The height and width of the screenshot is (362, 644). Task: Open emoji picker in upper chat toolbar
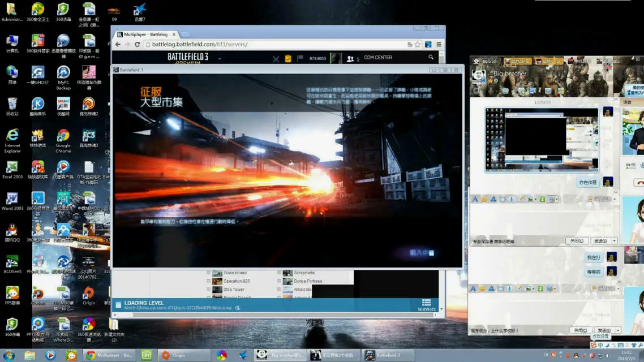(484, 199)
